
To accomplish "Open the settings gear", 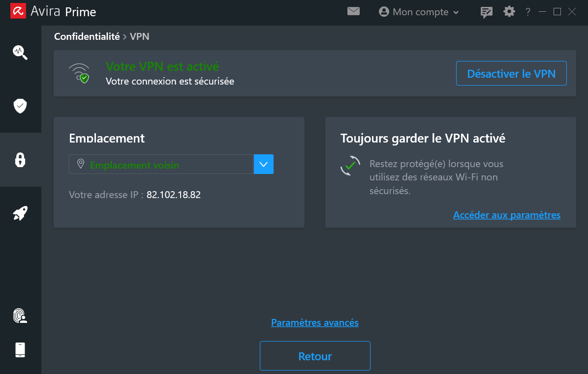I will pyautogui.click(x=509, y=11).
